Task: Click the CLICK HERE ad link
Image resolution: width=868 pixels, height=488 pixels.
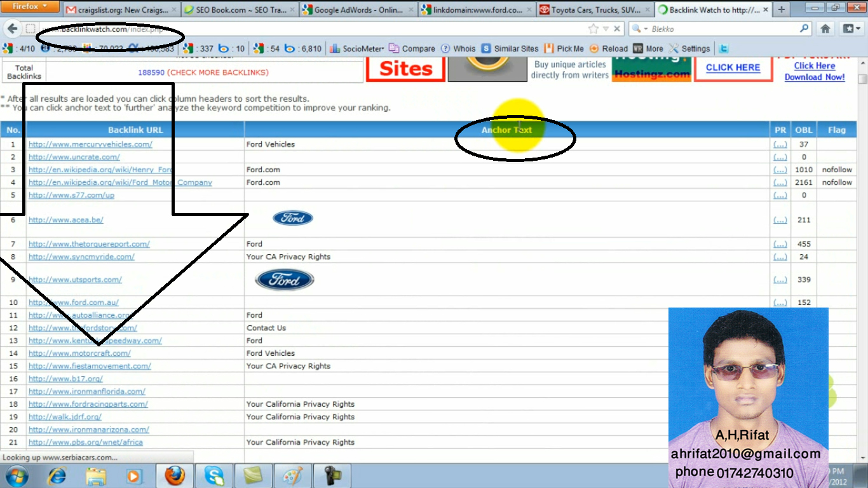Action: [x=733, y=67]
